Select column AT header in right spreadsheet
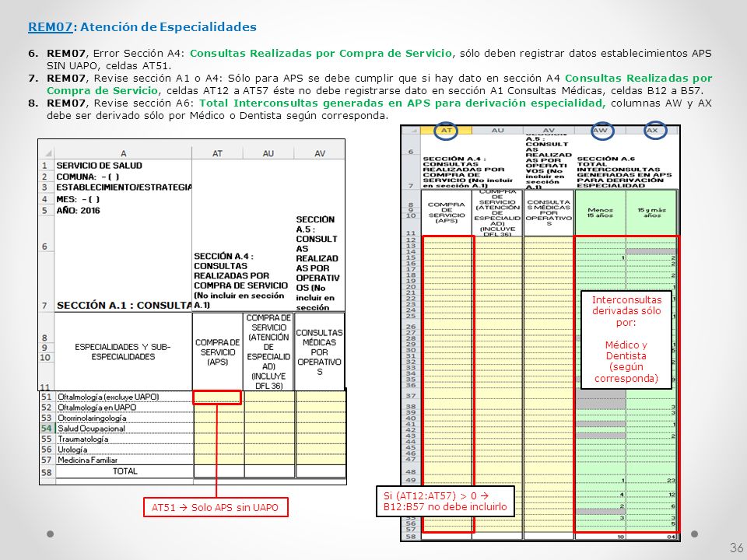The width and height of the screenshot is (747, 560). (447, 130)
